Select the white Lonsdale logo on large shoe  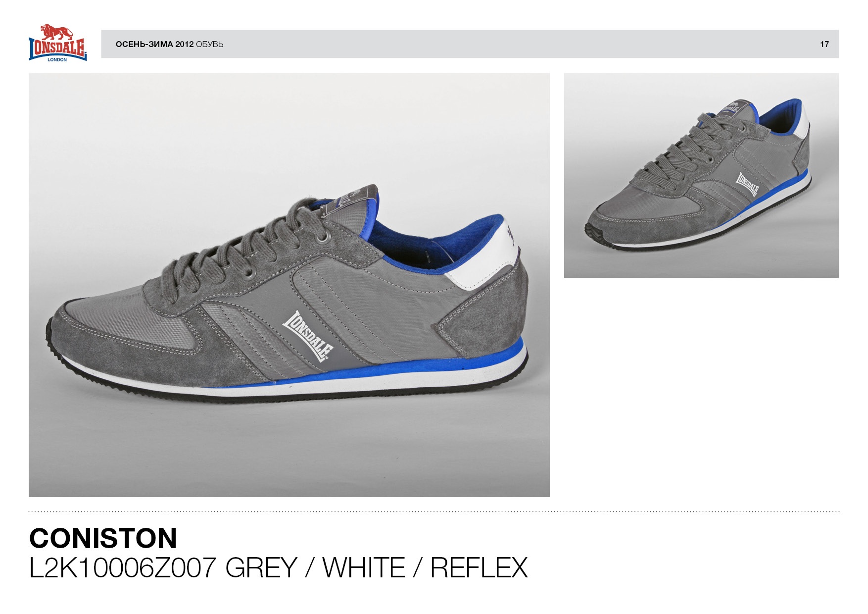tap(308, 336)
